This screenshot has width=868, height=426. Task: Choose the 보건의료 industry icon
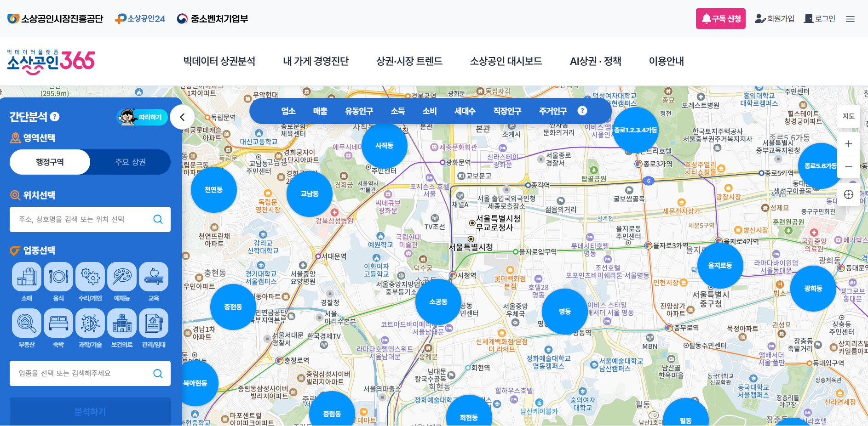(x=122, y=323)
